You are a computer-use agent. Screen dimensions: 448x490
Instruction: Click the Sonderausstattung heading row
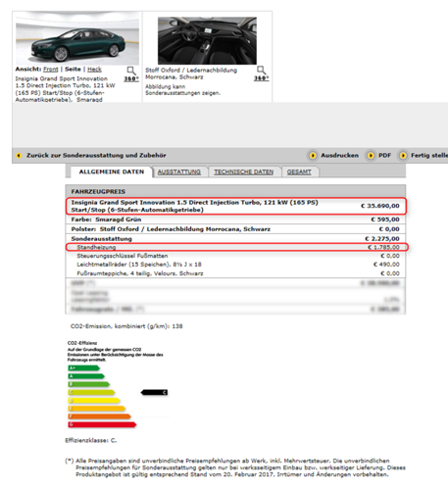235,239
